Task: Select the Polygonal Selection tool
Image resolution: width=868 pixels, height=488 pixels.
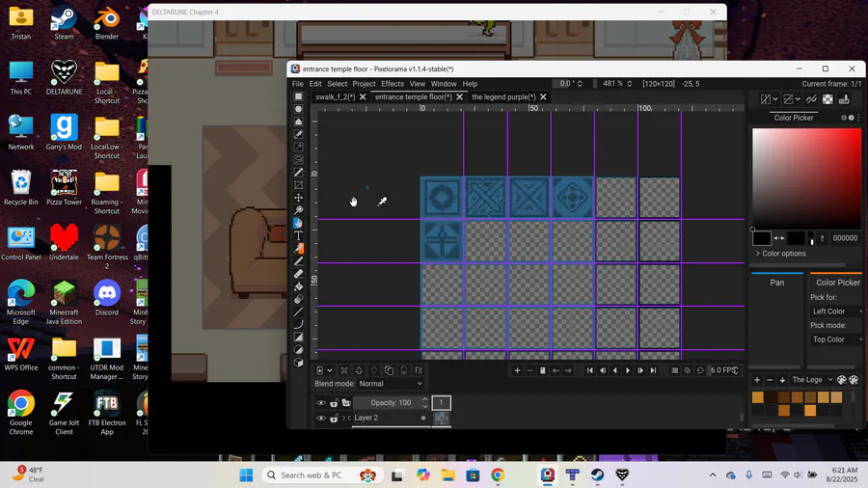Action: coord(298,122)
